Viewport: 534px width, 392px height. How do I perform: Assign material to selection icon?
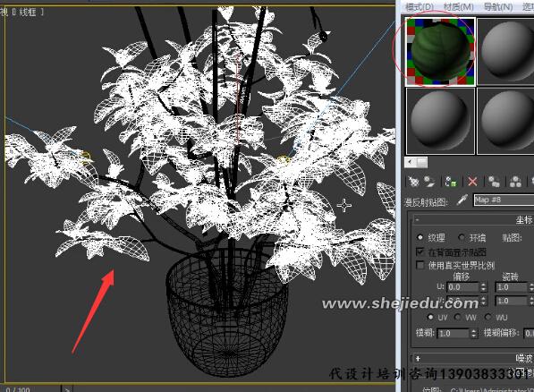[451, 182]
